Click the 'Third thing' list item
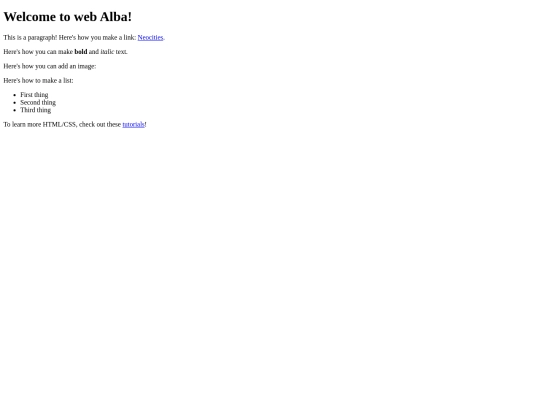 35,110
